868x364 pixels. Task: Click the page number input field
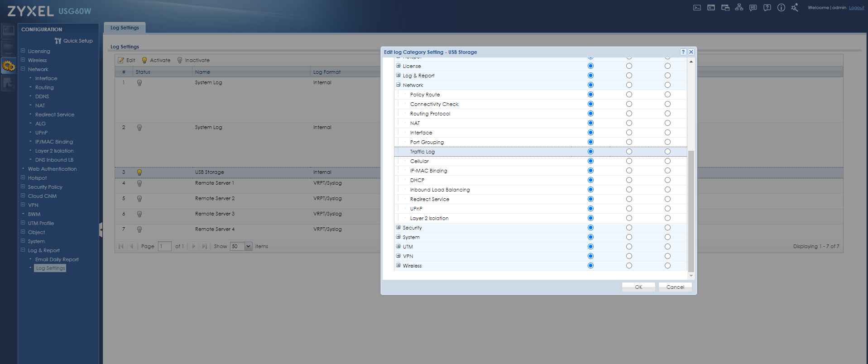(164, 246)
